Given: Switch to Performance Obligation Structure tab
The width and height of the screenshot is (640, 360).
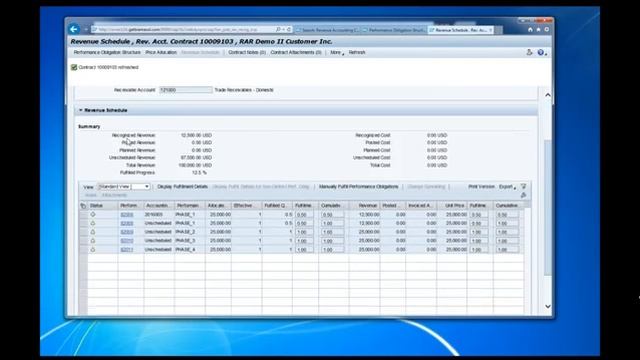Looking at the screenshot, I should [x=107, y=52].
